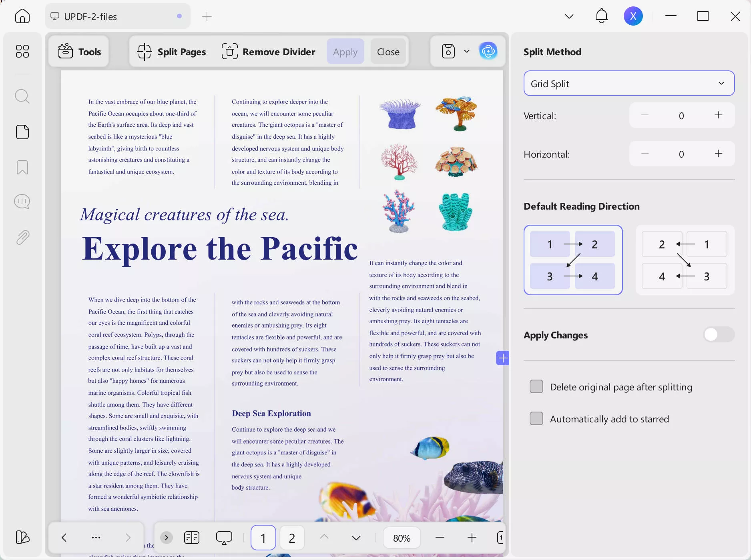751x560 pixels.
Task: Go to the home screen icon
Action: point(22,16)
